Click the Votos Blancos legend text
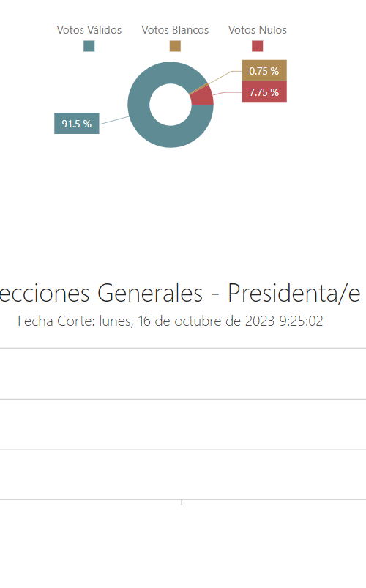The width and height of the screenshot is (366, 588). point(175,30)
